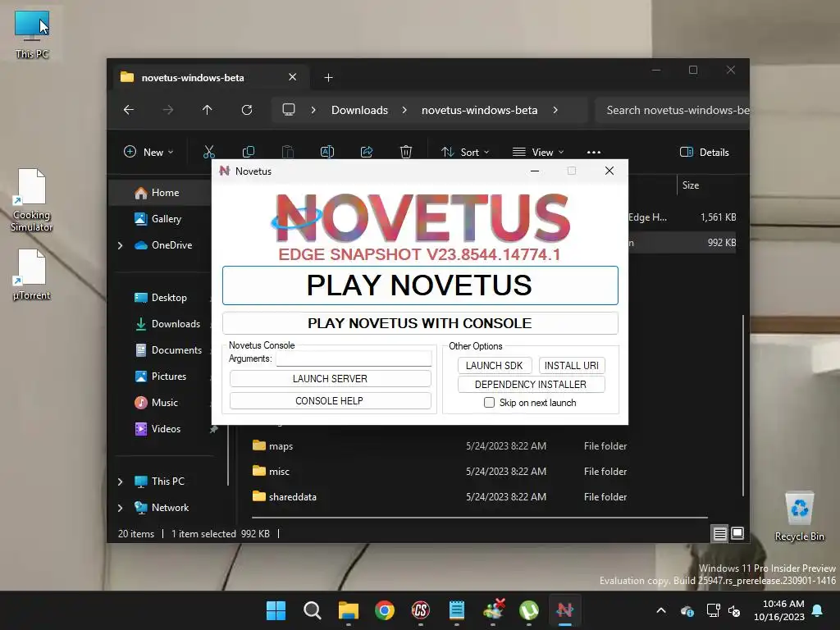Go back in File Explorer

(x=129, y=110)
